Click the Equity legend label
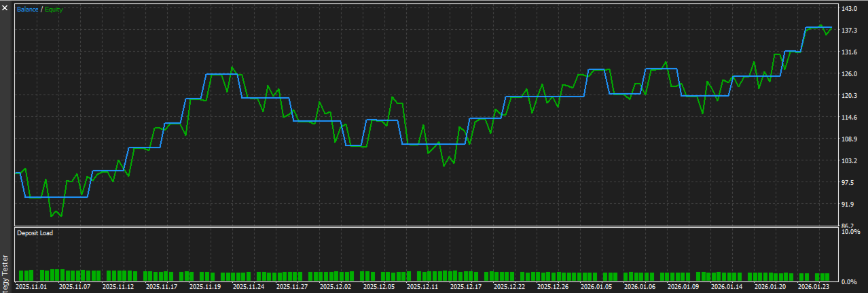 (54, 10)
